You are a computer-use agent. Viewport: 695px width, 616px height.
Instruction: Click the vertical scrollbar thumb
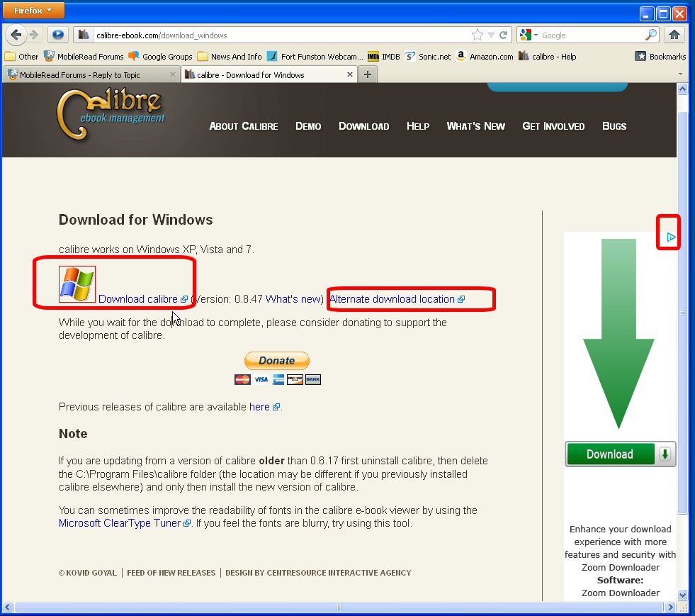coord(682,313)
